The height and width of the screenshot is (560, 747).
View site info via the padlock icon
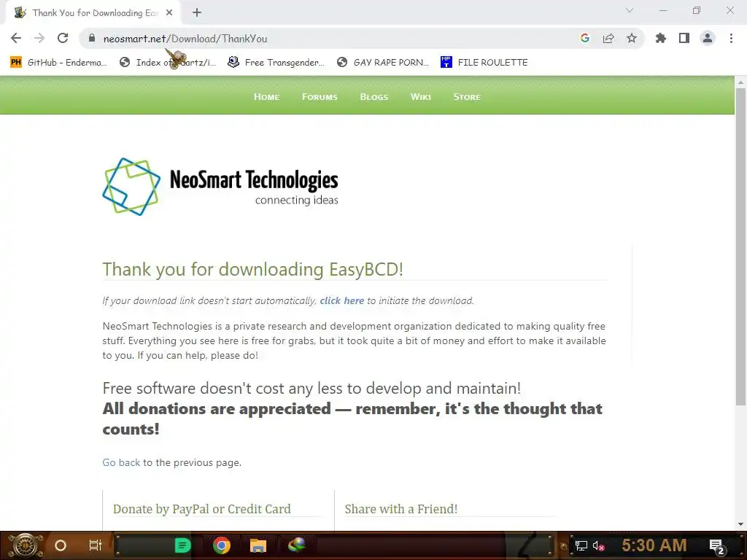coord(92,39)
